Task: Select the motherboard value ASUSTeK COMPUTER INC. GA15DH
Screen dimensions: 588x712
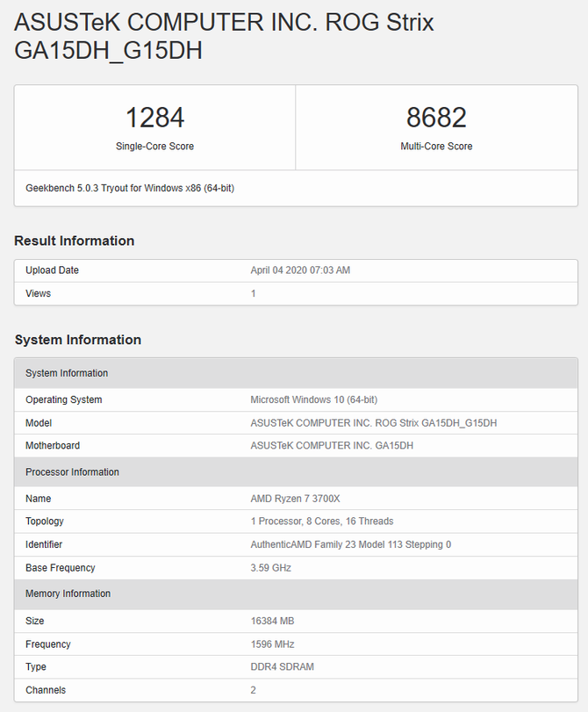Action: (332, 446)
